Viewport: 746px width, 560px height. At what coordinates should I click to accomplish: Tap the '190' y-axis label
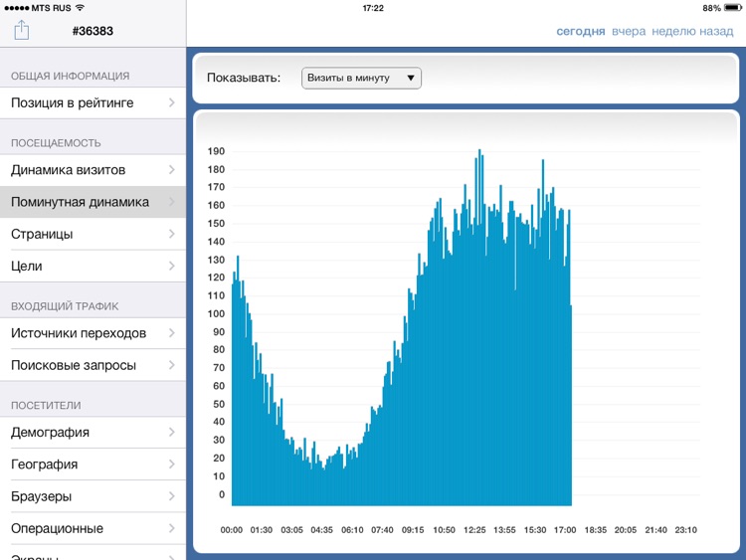[x=216, y=151]
